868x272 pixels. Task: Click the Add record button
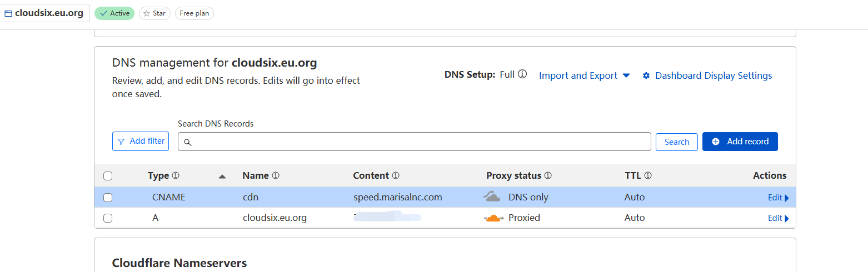click(740, 142)
